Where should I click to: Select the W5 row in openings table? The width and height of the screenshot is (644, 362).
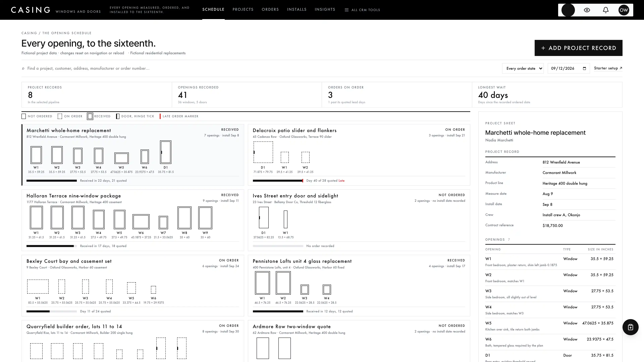pyautogui.click(x=550, y=326)
